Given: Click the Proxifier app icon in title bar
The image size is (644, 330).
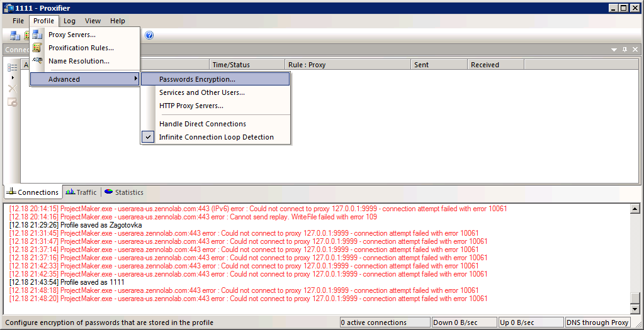Looking at the screenshot, I should (x=8, y=8).
